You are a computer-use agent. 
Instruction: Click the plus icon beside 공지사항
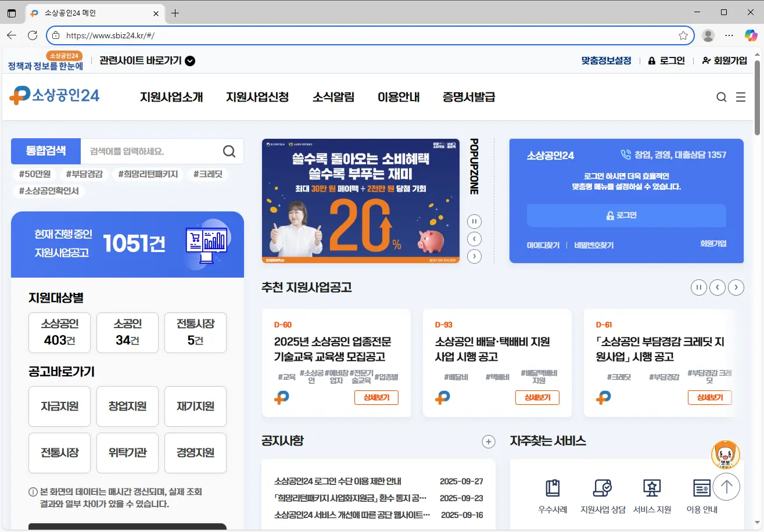[x=489, y=442]
